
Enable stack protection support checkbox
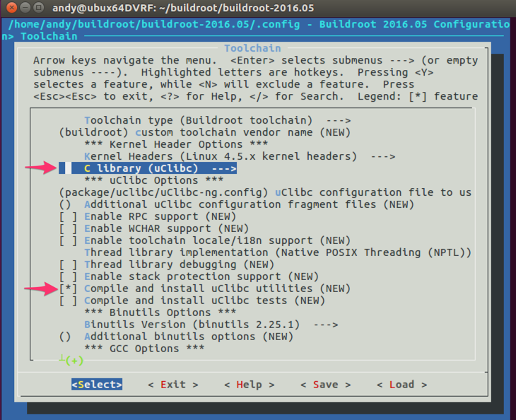tap(68, 276)
